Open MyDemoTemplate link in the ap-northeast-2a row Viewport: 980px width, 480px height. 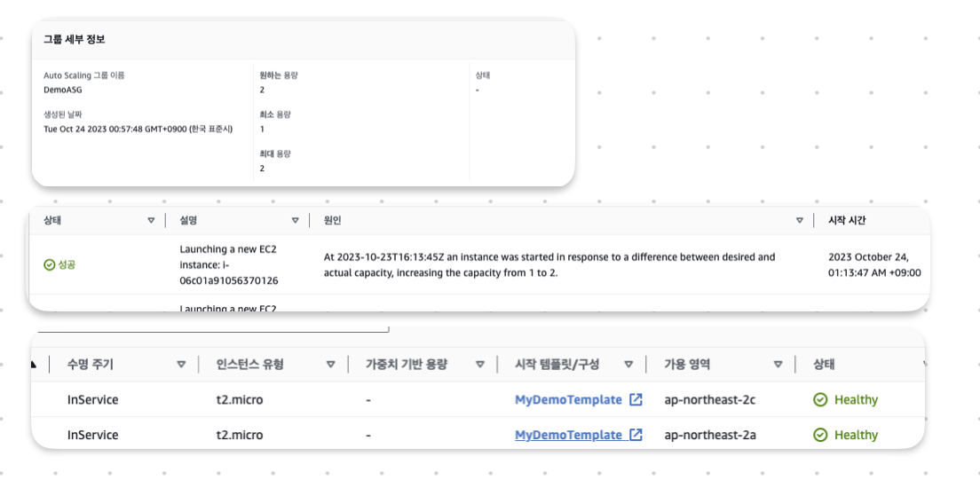pos(568,435)
